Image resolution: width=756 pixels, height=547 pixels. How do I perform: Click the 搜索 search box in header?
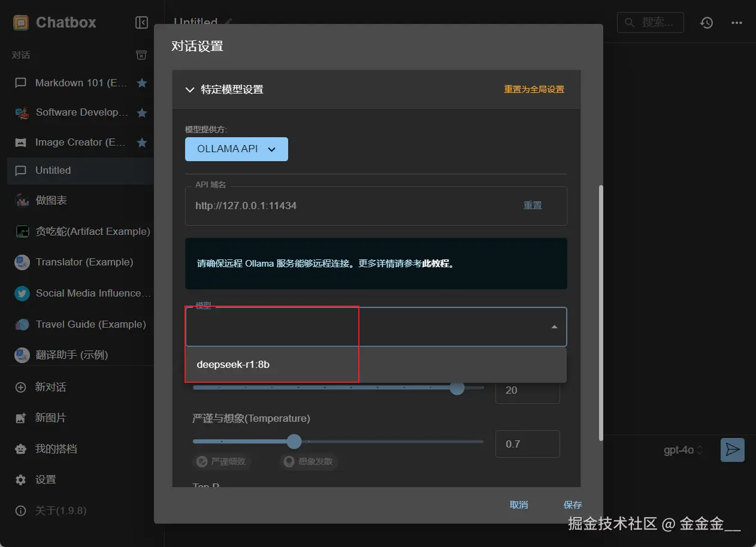(650, 23)
